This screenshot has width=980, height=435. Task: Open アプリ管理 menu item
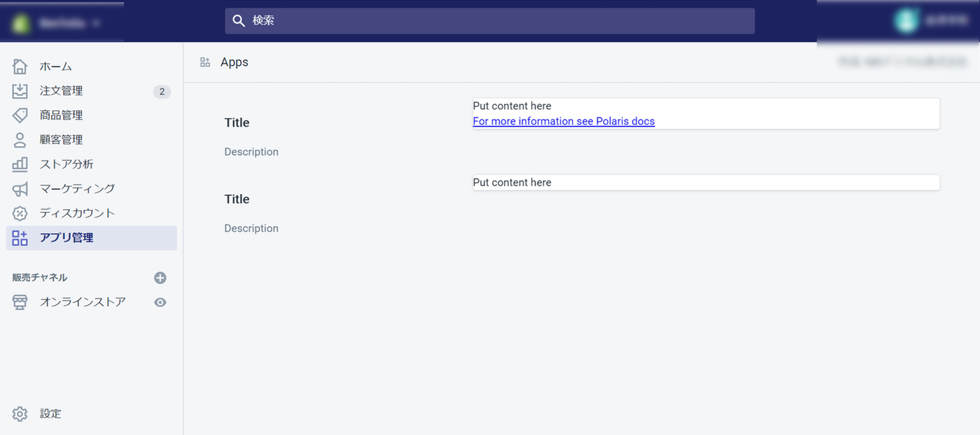pyautogui.click(x=66, y=238)
